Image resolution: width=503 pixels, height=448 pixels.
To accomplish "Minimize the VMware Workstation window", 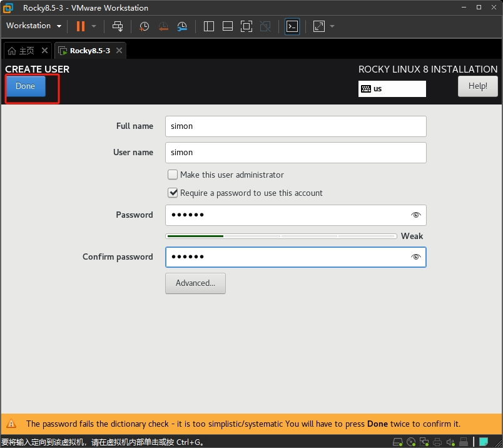I will point(464,8).
